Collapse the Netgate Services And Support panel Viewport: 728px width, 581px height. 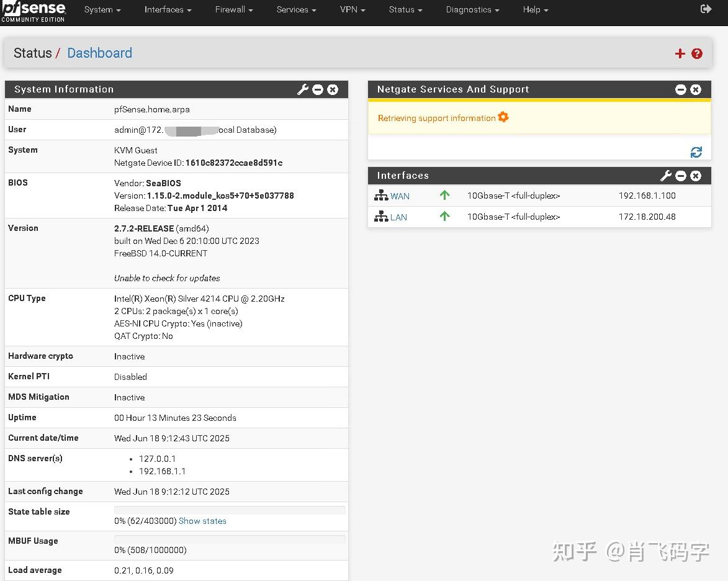click(x=681, y=89)
